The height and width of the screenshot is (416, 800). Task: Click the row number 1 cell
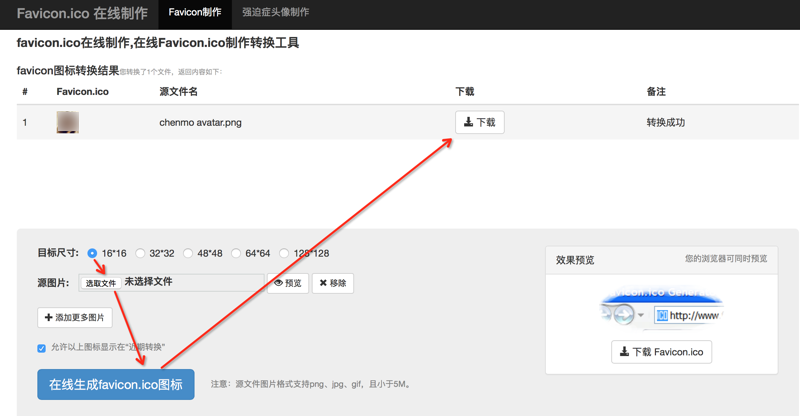point(25,123)
